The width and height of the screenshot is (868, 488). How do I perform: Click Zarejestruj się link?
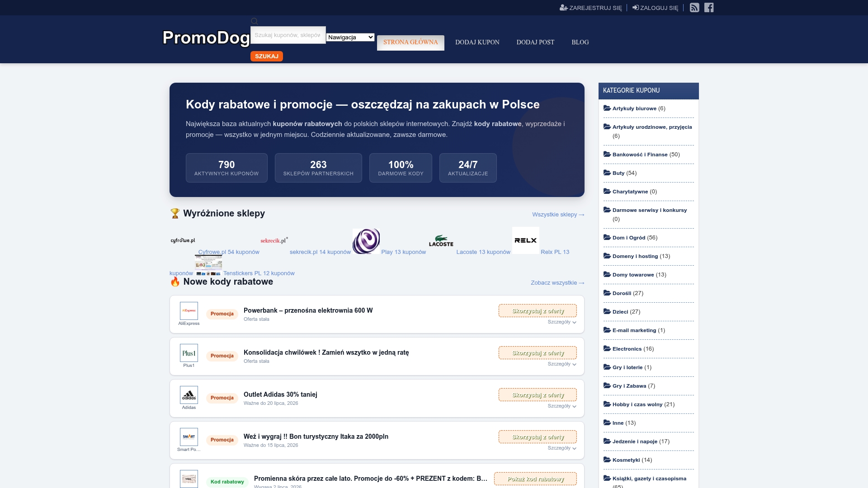(591, 8)
